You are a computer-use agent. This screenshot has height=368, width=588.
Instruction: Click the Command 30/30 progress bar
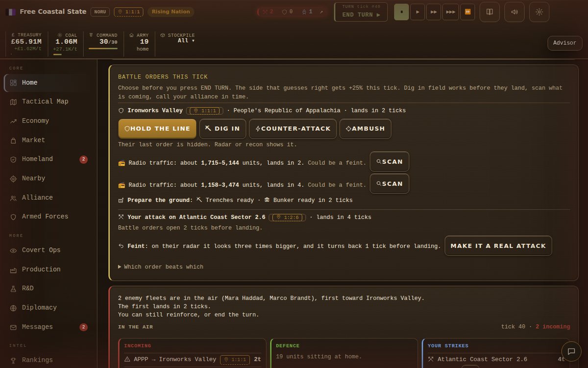[x=103, y=49]
